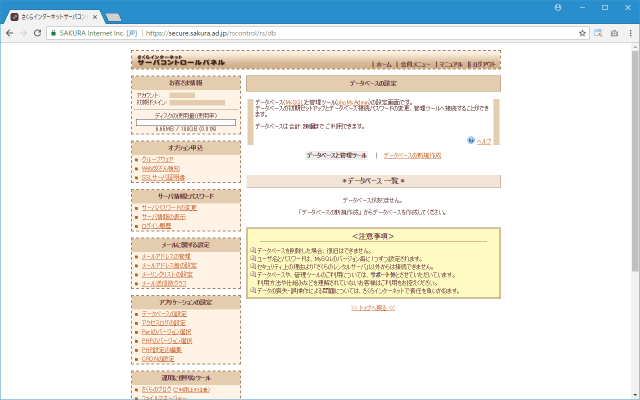Screen dimensions: 640x400
Task: Open Web改ざん検知 sidebar link
Action: pyautogui.click(x=161, y=169)
